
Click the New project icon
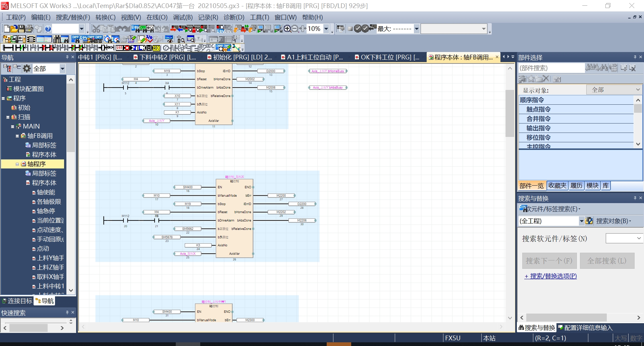pyautogui.click(x=7, y=29)
